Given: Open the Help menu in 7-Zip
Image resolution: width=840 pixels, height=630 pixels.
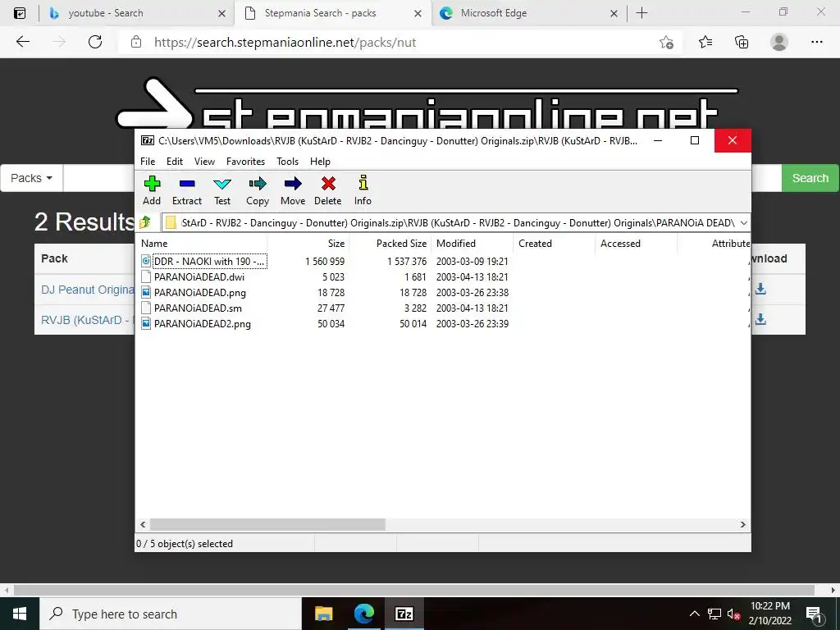Looking at the screenshot, I should click(x=320, y=162).
